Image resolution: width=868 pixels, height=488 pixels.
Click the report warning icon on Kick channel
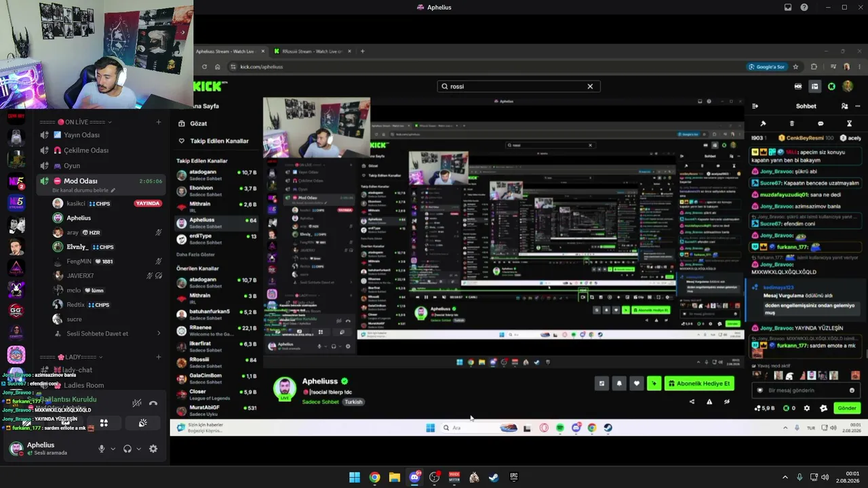click(x=709, y=401)
